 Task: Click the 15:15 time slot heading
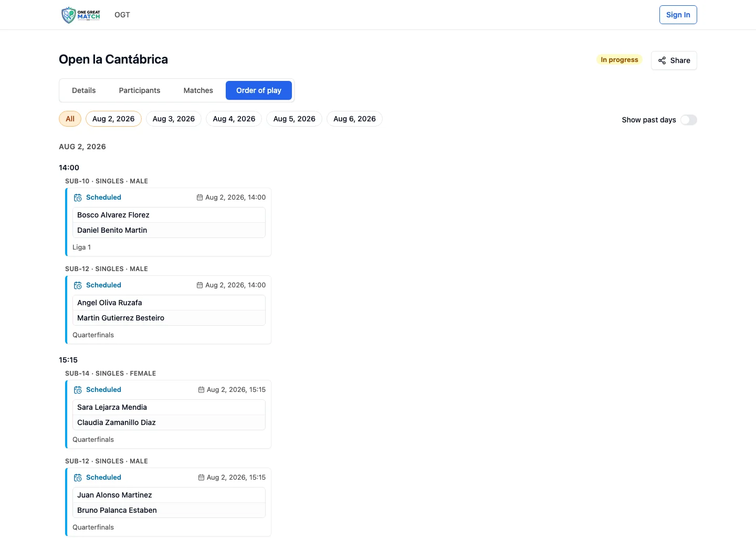[68, 360]
